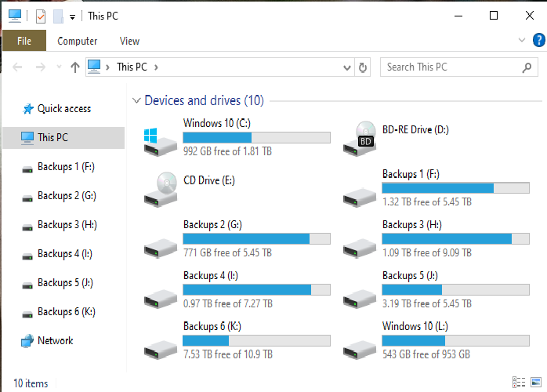The width and height of the screenshot is (547, 392).
Task: Switch to the View ribbon tab
Action: pyautogui.click(x=129, y=41)
